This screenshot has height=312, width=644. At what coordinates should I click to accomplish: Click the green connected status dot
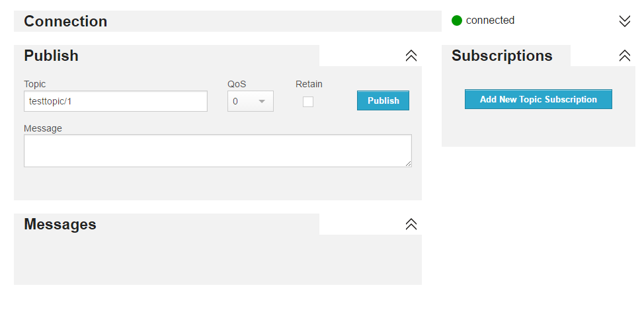(x=457, y=20)
